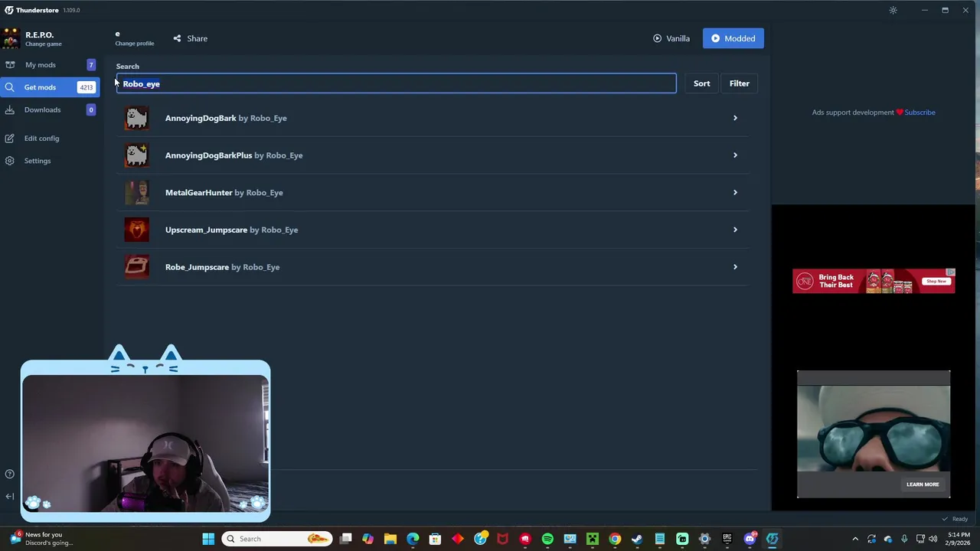The width and height of the screenshot is (980, 551).
Task: Open Microsoft Edge from the taskbar
Action: pyautogui.click(x=413, y=539)
